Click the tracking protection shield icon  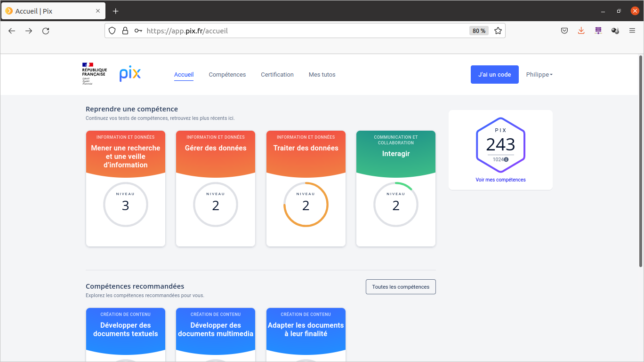pos(112,31)
